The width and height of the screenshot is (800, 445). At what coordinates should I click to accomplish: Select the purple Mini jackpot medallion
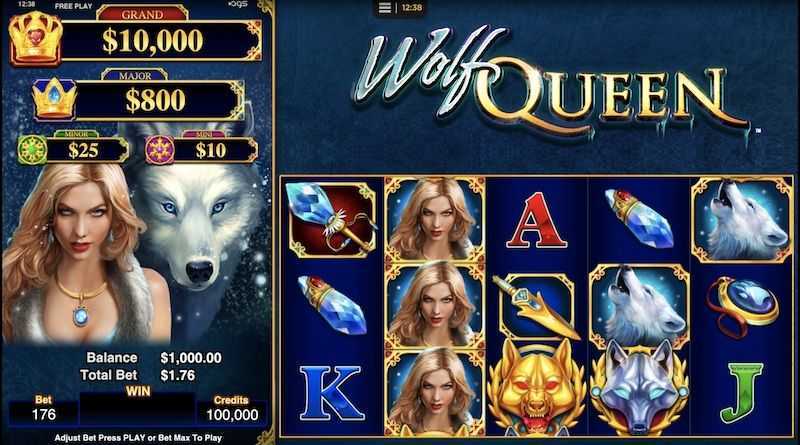coord(160,150)
